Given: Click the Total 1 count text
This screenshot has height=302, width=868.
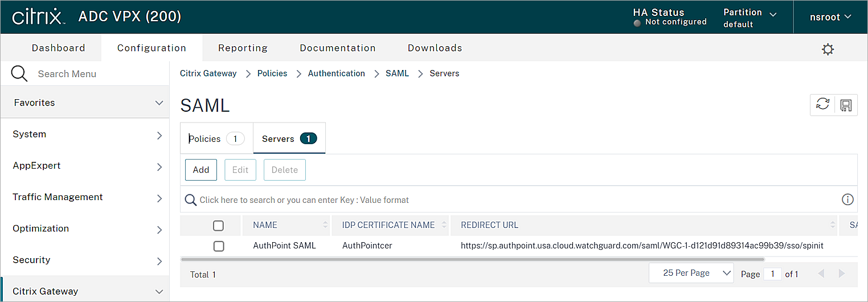Looking at the screenshot, I should (x=203, y=275).
